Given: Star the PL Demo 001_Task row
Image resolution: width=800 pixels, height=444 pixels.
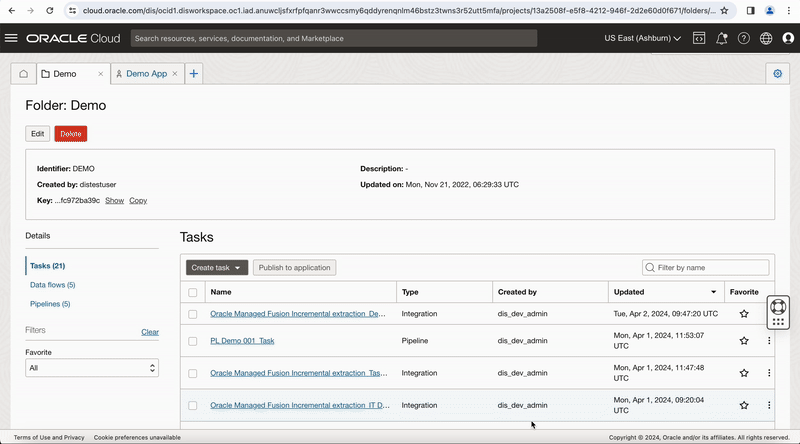Looking at the screenshot, I should click(x=744, y=340).
